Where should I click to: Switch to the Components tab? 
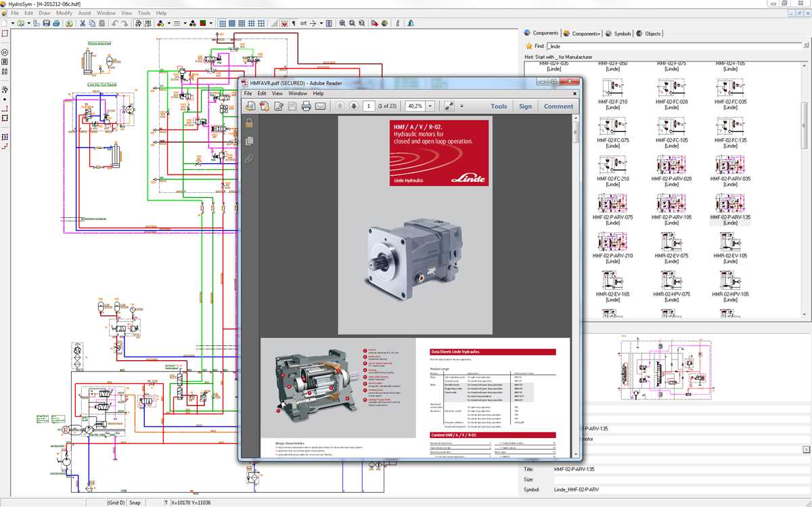[541, 33]
